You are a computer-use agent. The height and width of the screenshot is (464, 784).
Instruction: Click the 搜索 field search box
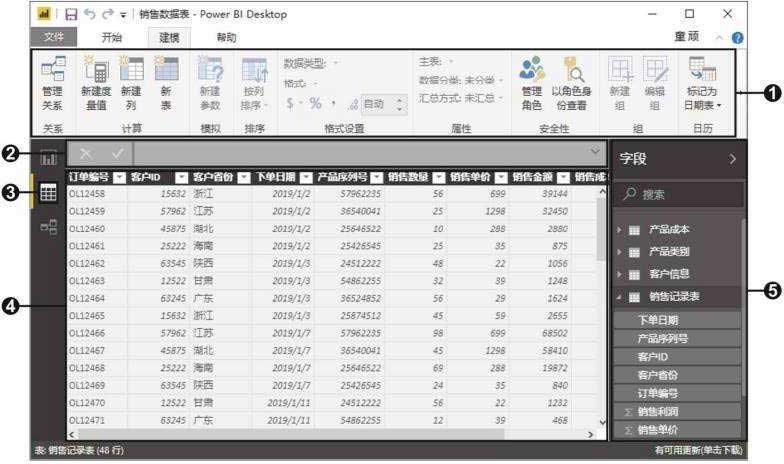pyautogui.click(x=678, y=194)
